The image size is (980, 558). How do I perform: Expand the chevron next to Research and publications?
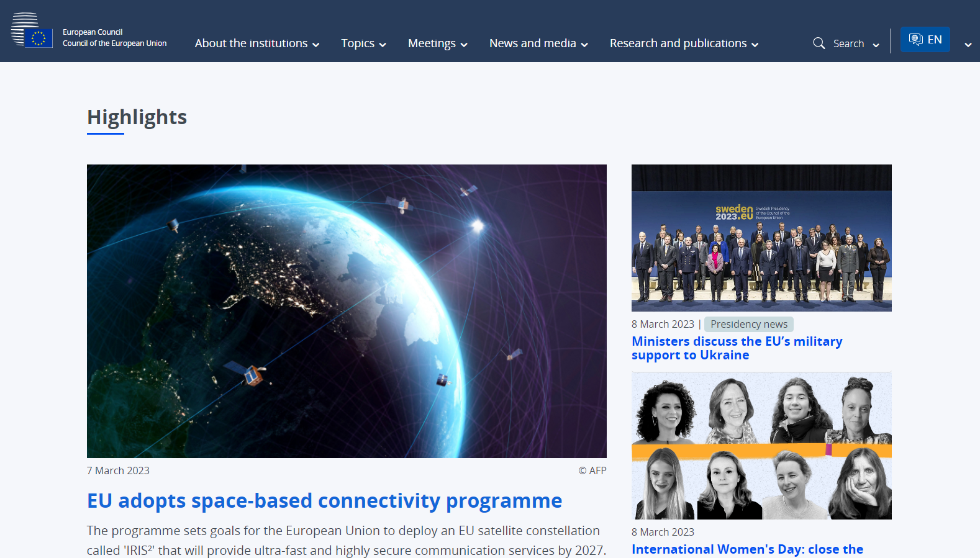point(755,45)
